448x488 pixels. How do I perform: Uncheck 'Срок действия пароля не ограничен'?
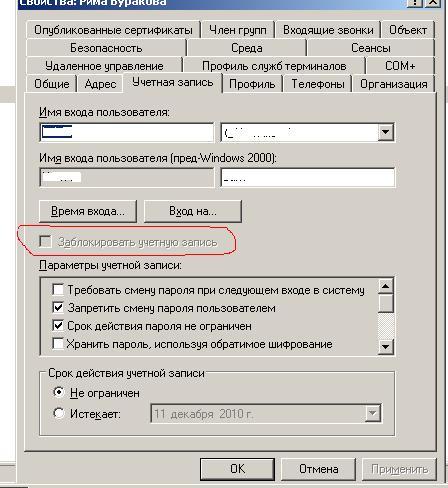[58, 325]
